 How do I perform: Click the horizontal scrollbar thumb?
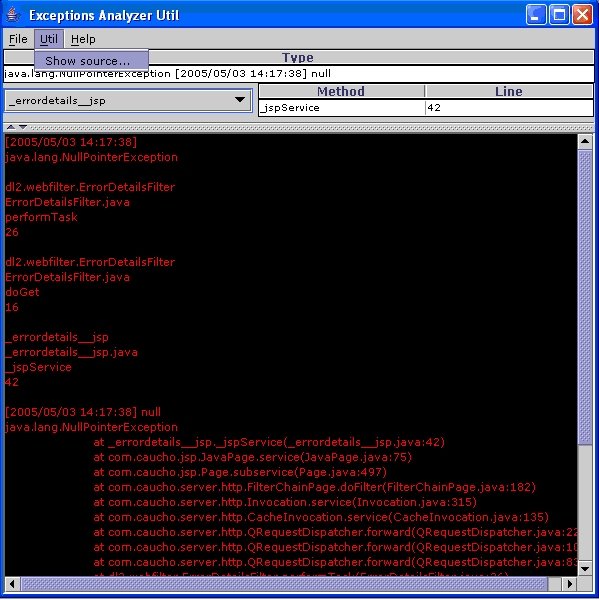coord(284,584)
